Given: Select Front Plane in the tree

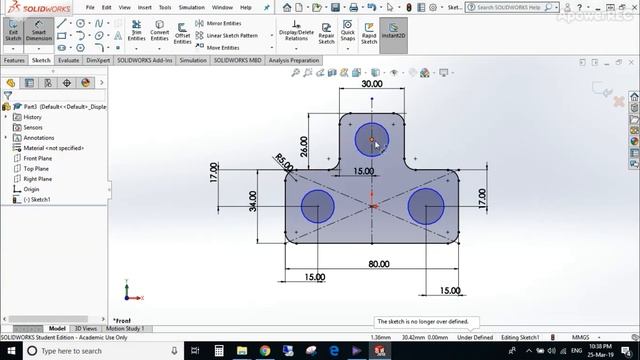Looking at the screenshot, I should [x=33, y=158].
